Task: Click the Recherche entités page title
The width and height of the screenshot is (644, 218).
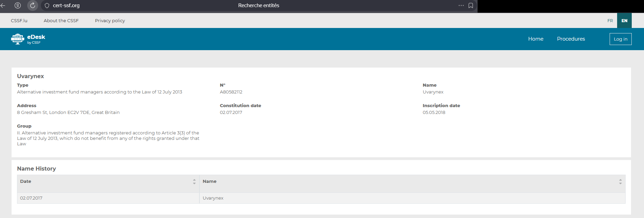Action: tap(259, 5)
